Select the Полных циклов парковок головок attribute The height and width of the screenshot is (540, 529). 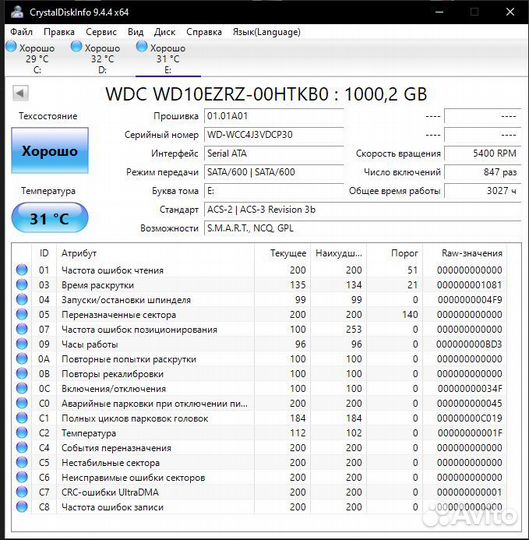[135, 418]
